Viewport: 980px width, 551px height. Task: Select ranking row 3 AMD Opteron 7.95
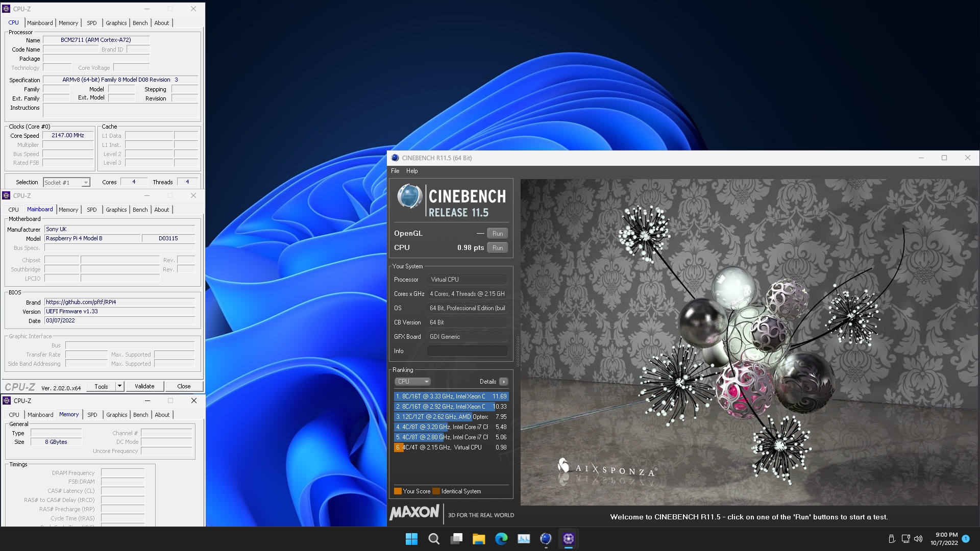pos(451,417)
